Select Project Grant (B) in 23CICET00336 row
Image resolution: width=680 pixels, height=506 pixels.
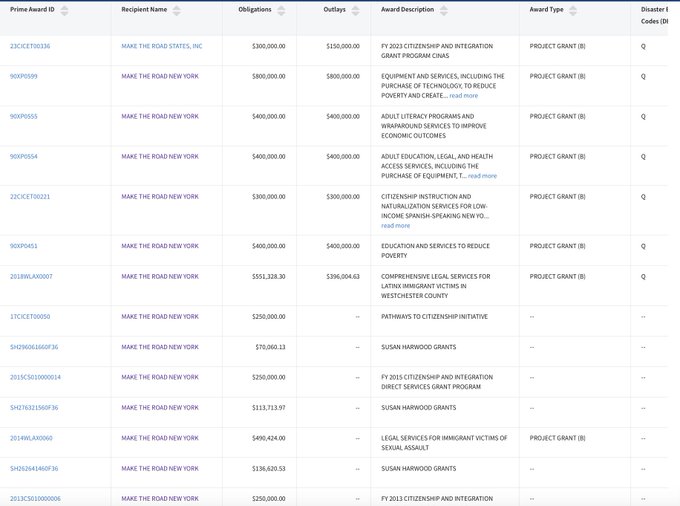pyautogui.click(x=557, y=46)
